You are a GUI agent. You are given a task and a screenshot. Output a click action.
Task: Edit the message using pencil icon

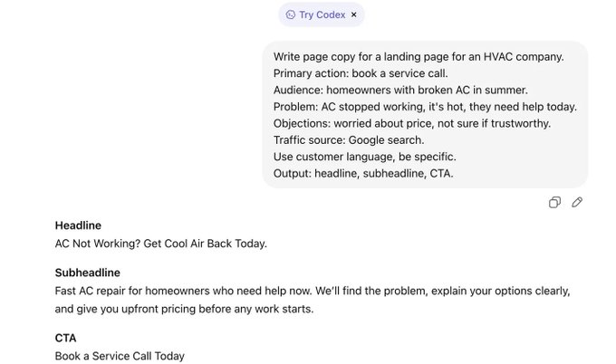tap(577, 202)
